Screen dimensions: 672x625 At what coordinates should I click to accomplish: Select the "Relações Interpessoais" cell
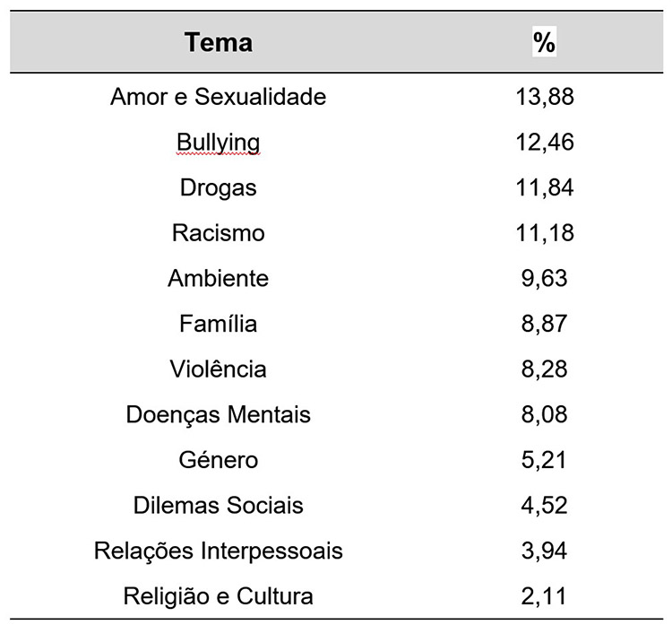pyautogui.click(x=218, y=551)
